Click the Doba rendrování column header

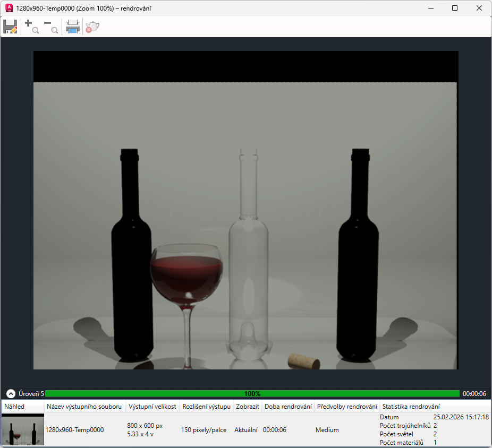(288, 407)
